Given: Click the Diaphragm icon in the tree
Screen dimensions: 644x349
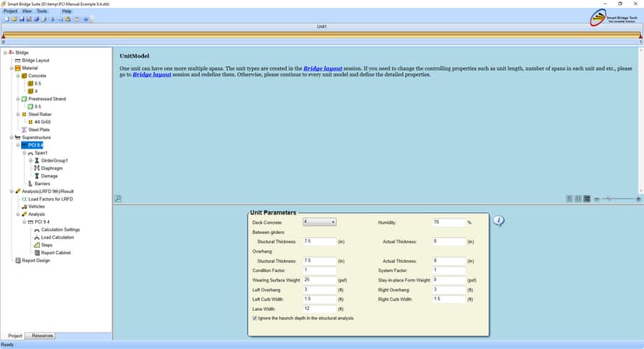Looking at the screenshot, I should [x=37, y=169].
